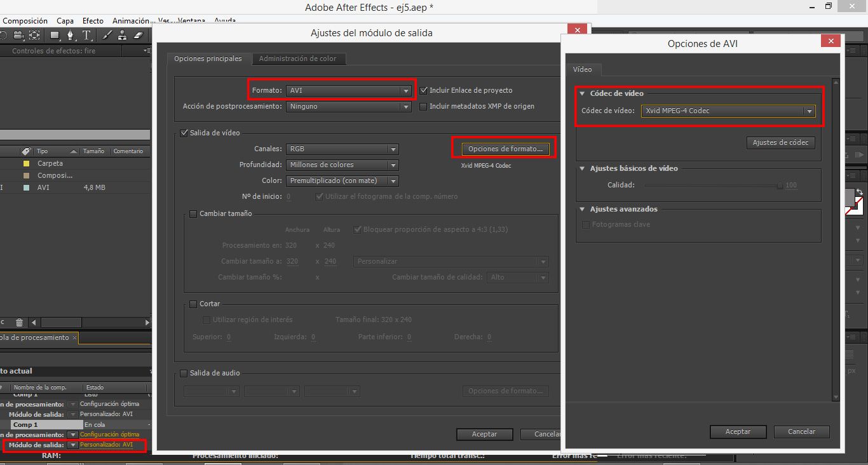The image size is (868, 465).
Task: Adjust the Calidad quality slider
Action: click(780, 185)
